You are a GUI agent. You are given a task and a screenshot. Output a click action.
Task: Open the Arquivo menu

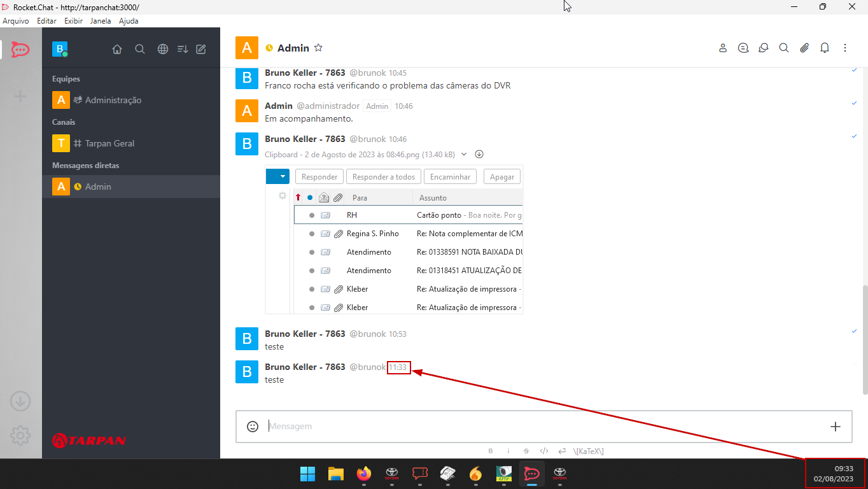click(16, 20)
